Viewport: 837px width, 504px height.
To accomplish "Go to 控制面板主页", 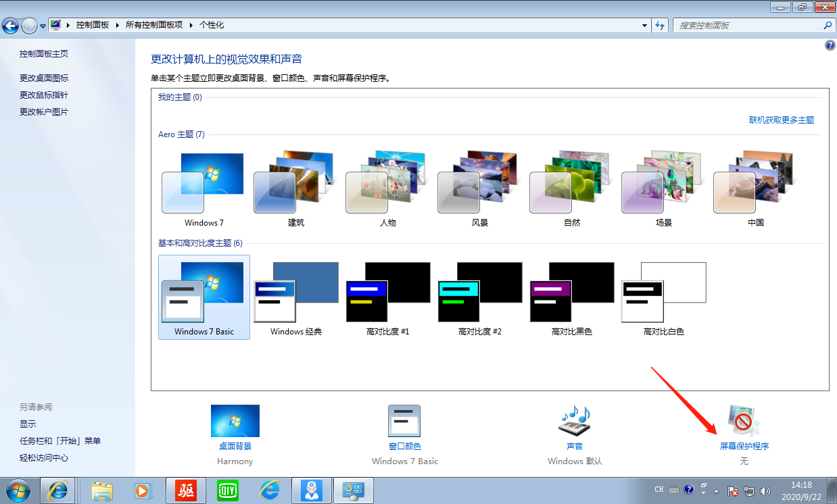I will tap(43, 53).
